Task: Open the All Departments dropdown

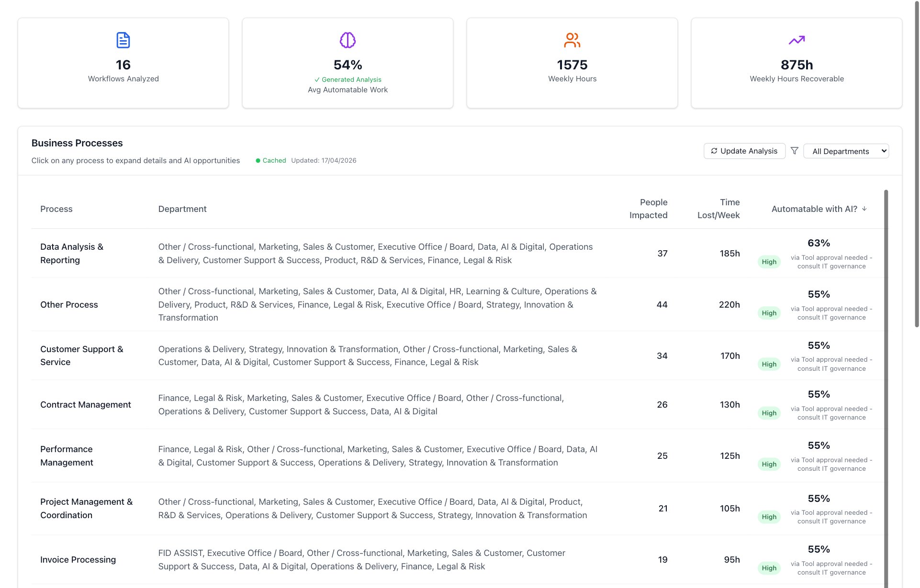Action: click(846, 151)
